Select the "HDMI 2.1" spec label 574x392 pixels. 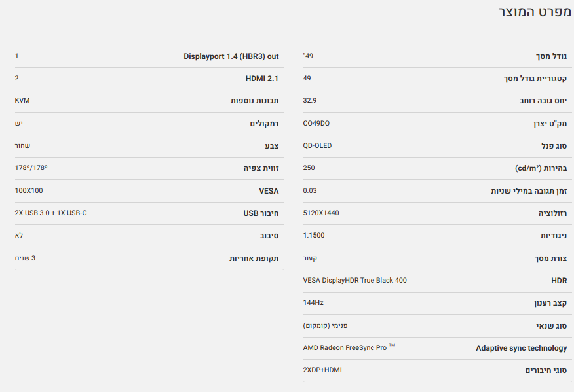261,79
